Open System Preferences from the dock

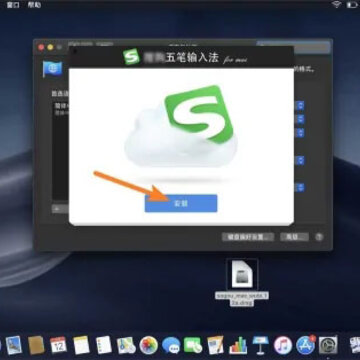328,345
